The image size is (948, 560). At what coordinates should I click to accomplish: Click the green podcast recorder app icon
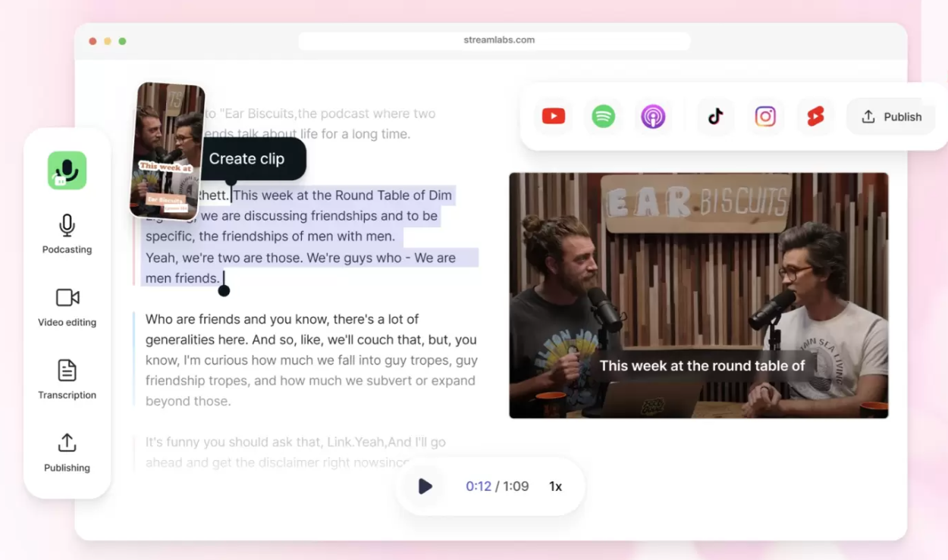tap(67, 171)
